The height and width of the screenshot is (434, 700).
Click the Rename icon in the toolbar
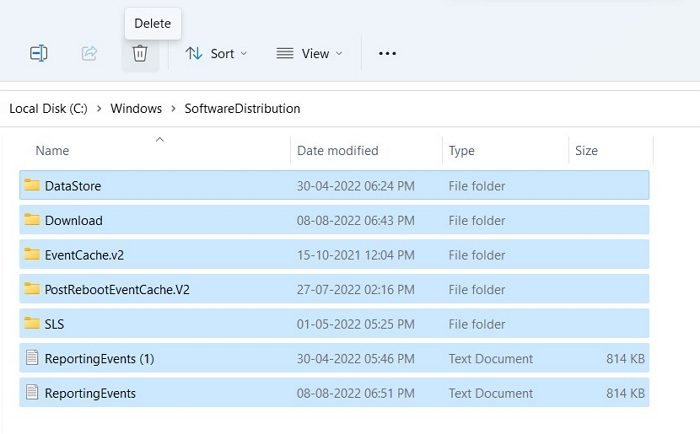[x=38, y=54]
